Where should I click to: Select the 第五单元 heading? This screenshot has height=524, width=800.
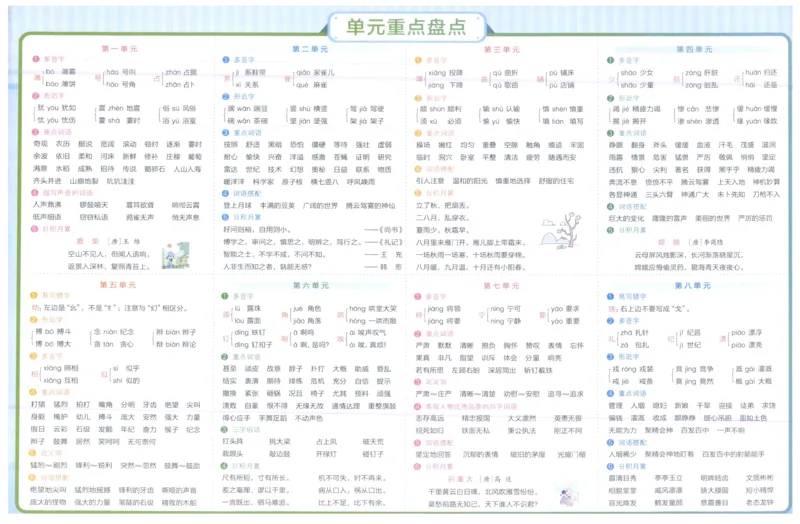[x=118, y=285]
